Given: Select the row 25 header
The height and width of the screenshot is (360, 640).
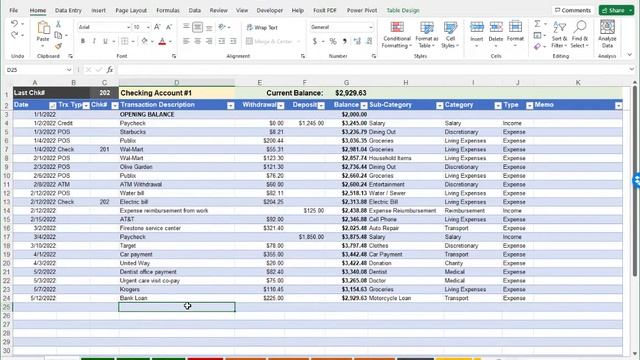Looking at the screenshot, I should tap(6, 307).
